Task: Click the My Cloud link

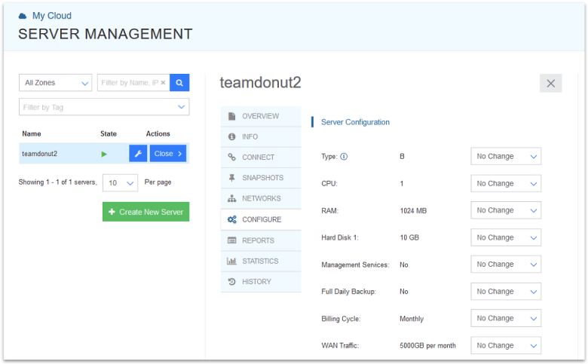Action: pos(52,16)
